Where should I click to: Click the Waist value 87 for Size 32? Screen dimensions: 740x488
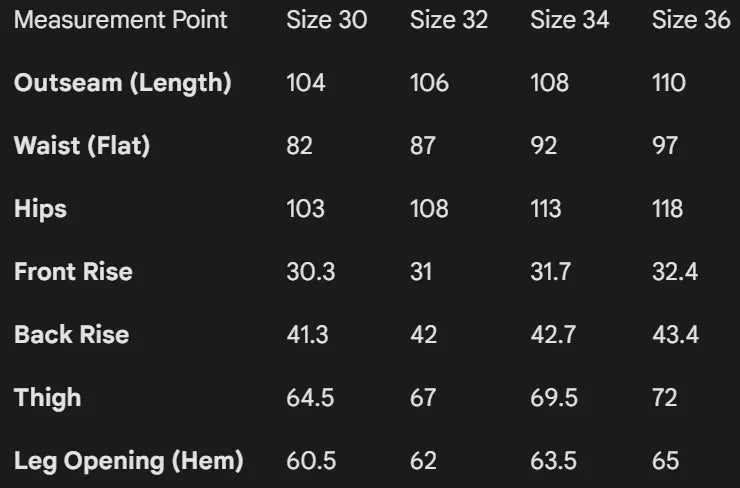[x=423, y=146]
